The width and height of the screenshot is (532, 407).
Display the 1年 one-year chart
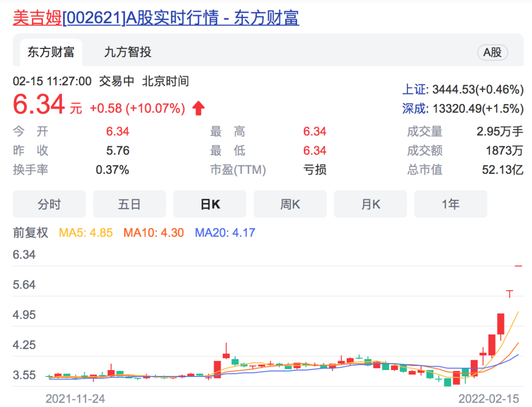tap(451, 204)
